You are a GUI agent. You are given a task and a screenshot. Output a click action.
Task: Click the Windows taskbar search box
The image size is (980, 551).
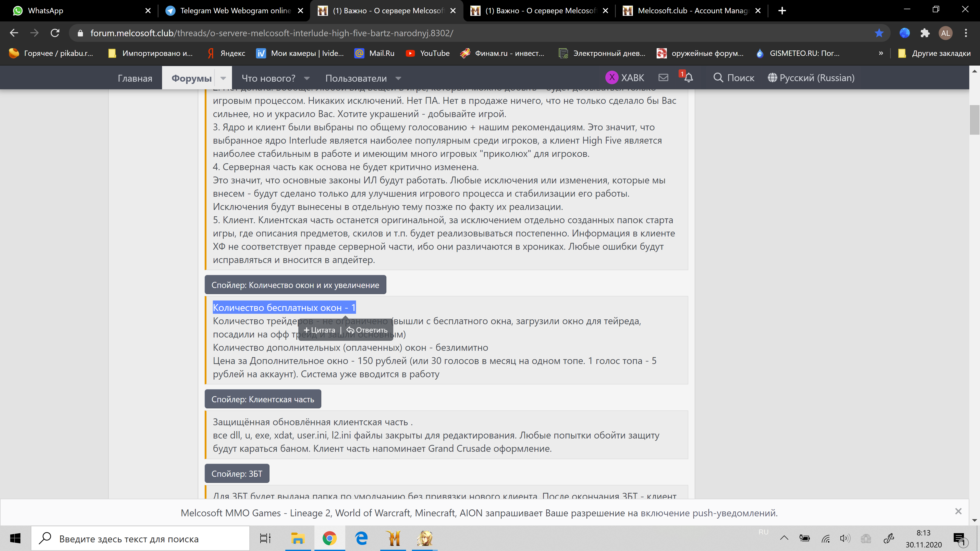[141, 539]
